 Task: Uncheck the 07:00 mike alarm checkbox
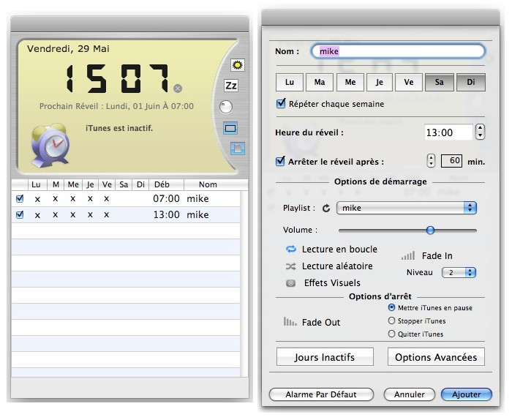click(20, 198)
